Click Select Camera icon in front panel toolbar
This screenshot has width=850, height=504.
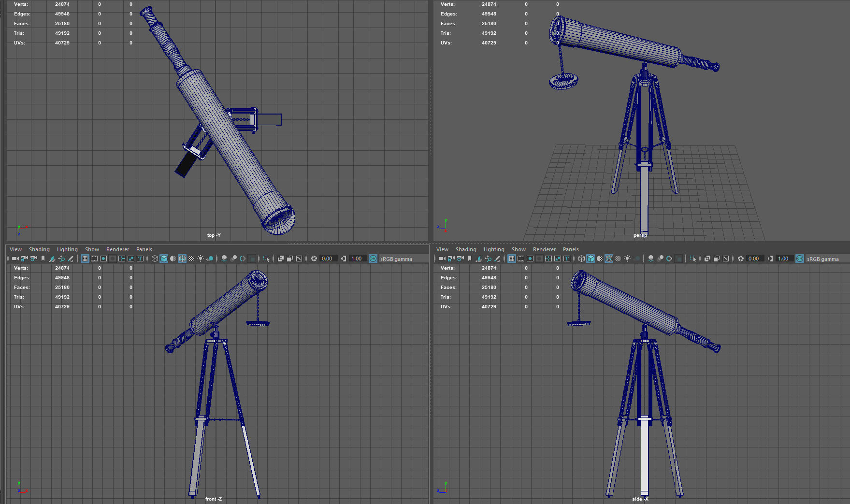point(15,259)
